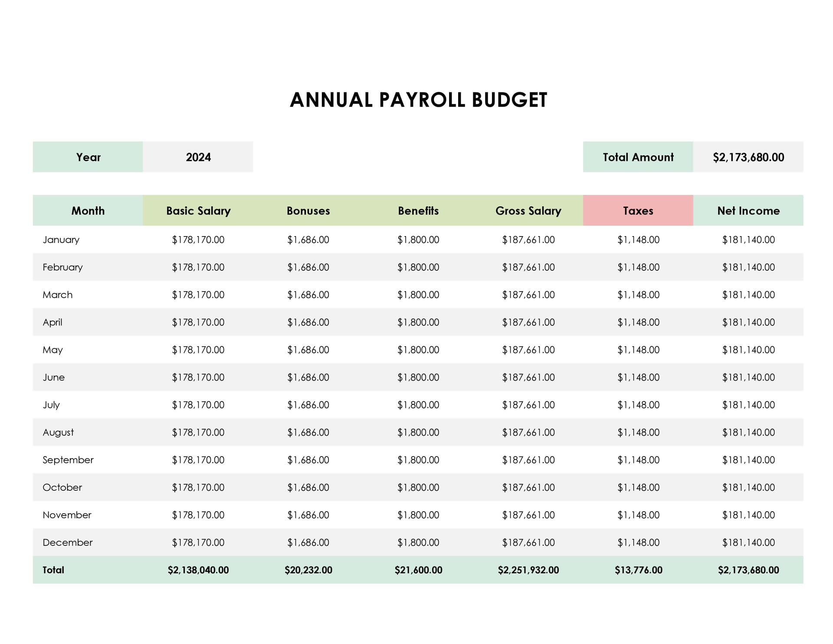This screenshot has height=644, width=833.
Task: Click the total Taxes $13,776.00 cell
Action: [x=638, y=570]
